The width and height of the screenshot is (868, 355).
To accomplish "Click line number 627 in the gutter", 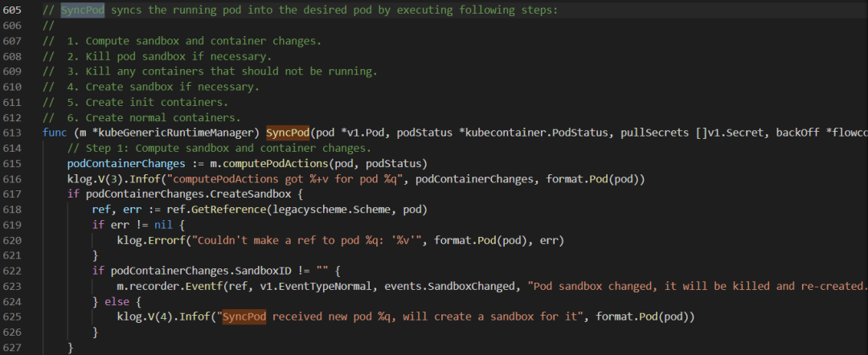I will (11, 347).
